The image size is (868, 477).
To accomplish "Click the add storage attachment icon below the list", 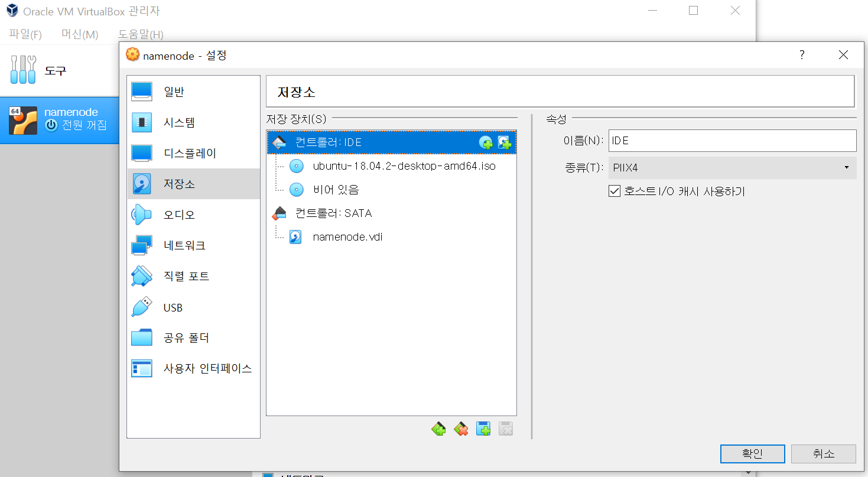I will (483, 429).
